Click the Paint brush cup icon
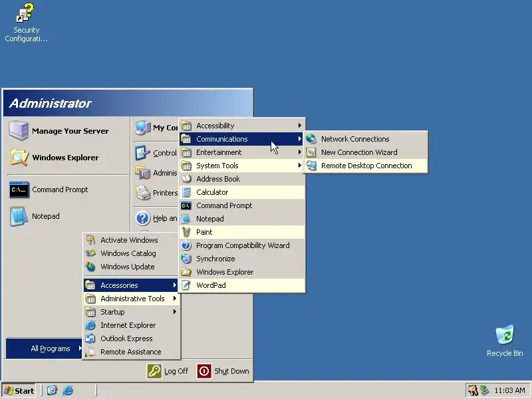The height and width of the screenshot is (399, 532). pos(186,232)
